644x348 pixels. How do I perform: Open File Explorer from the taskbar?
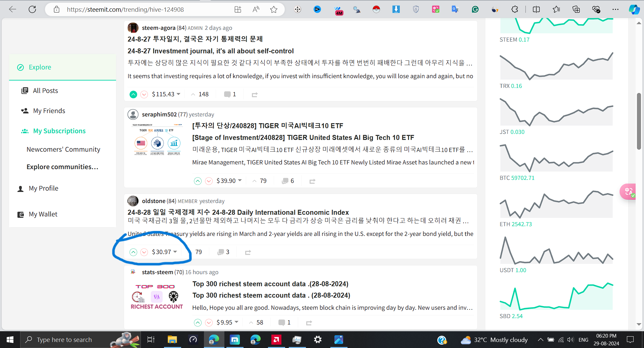[172, 340]
